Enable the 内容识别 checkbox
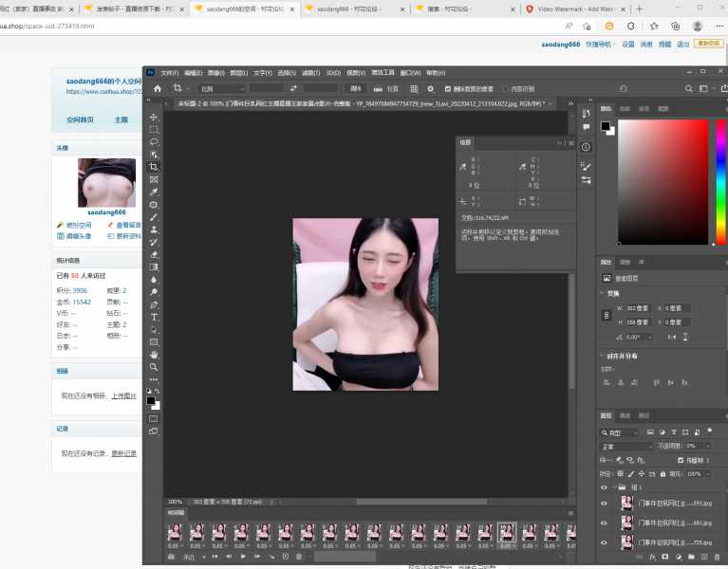Image resolution: width=728 pixels, height=569 pixels. point(505,88)
